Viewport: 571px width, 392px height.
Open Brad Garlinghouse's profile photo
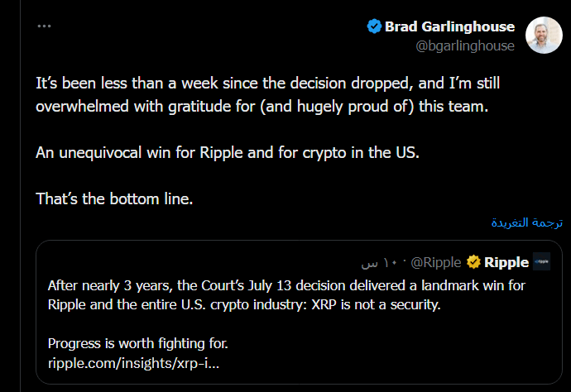(x=544, y=36)
